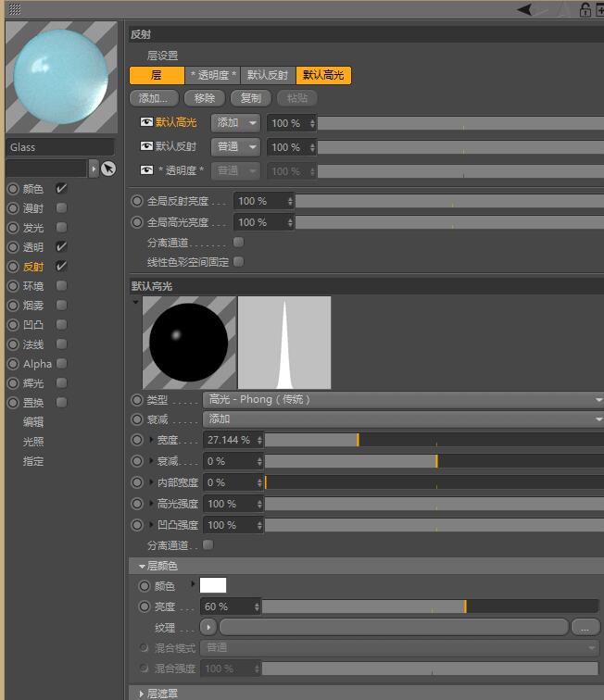Click the 全局反射亮度 value field
Viewport: 604px width, 700px height.
[259, 201]
